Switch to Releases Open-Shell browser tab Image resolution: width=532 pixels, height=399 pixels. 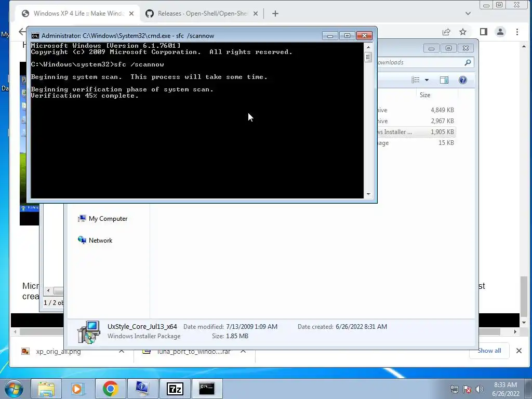point(202,14)
